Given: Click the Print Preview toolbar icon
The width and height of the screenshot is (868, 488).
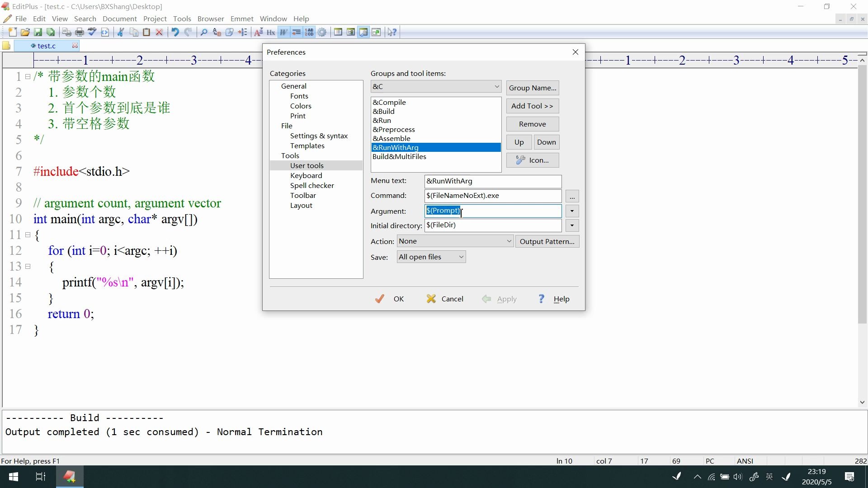Looking at the screenshot, I should click(x=67, y=32).
